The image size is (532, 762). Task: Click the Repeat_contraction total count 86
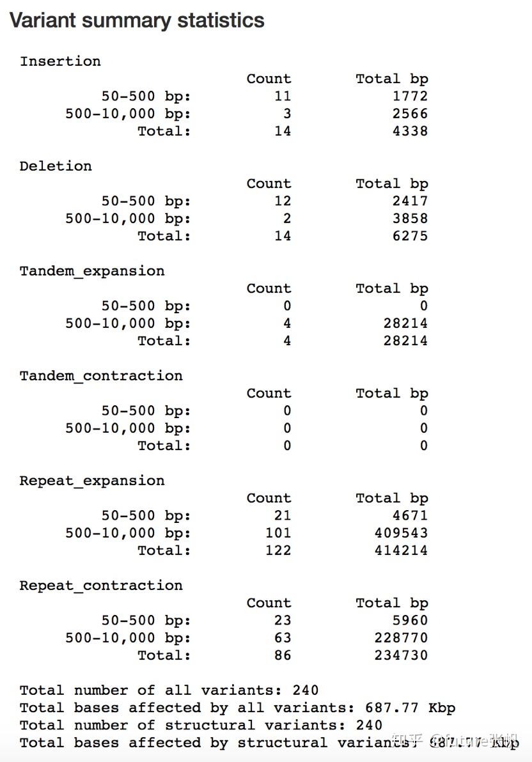(x=283, y=655)
